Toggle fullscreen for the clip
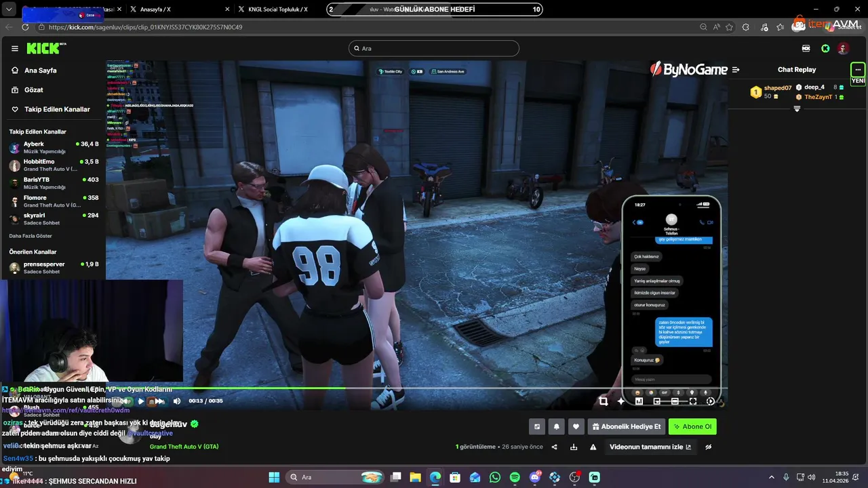The width and height of the screenshot is (868, 488). point(692,401)
